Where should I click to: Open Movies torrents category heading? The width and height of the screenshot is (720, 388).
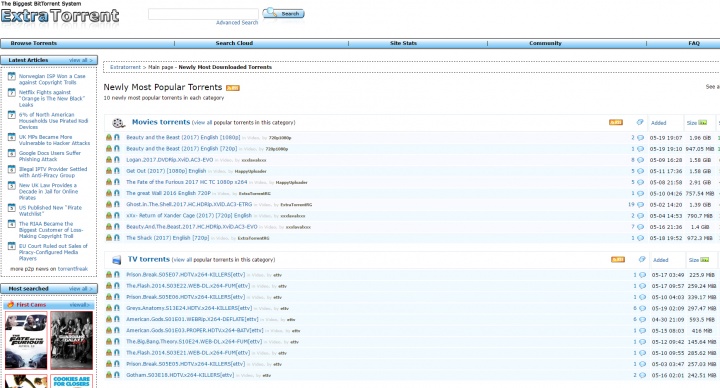161,122
